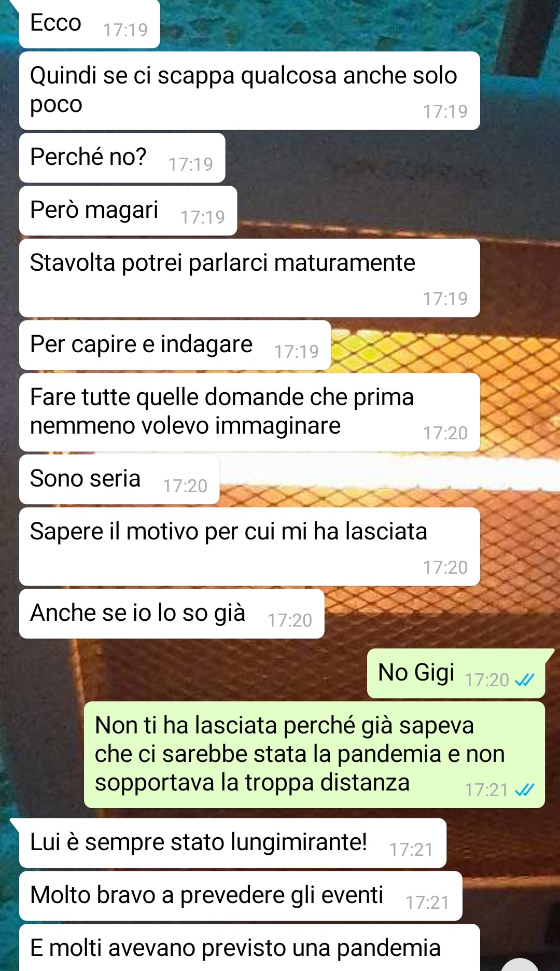Tap the "Fare tutte quelle domande" message
The height and width of the screenshot is (971, 560).
pos(249,412)
